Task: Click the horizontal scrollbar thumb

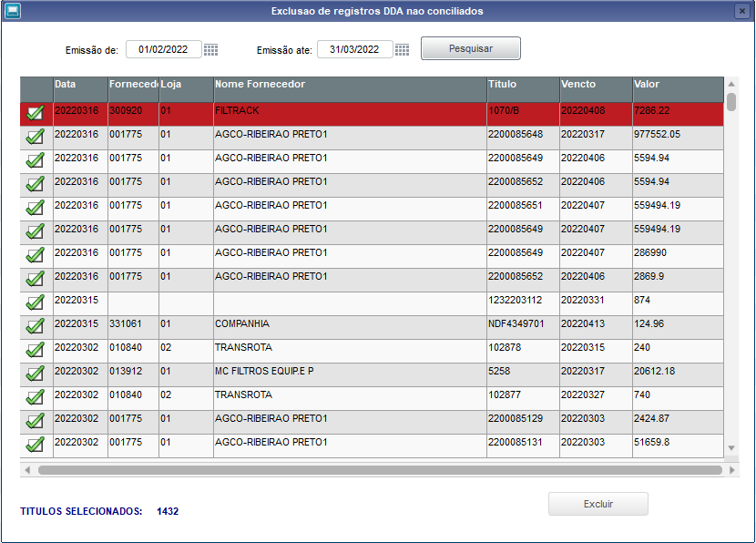Action: click(x=380, y=470)
